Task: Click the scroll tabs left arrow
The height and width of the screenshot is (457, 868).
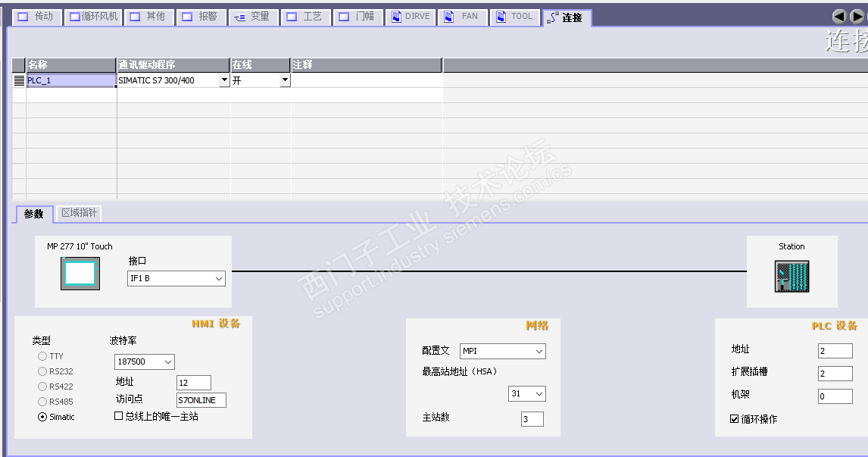Action: 839,17
